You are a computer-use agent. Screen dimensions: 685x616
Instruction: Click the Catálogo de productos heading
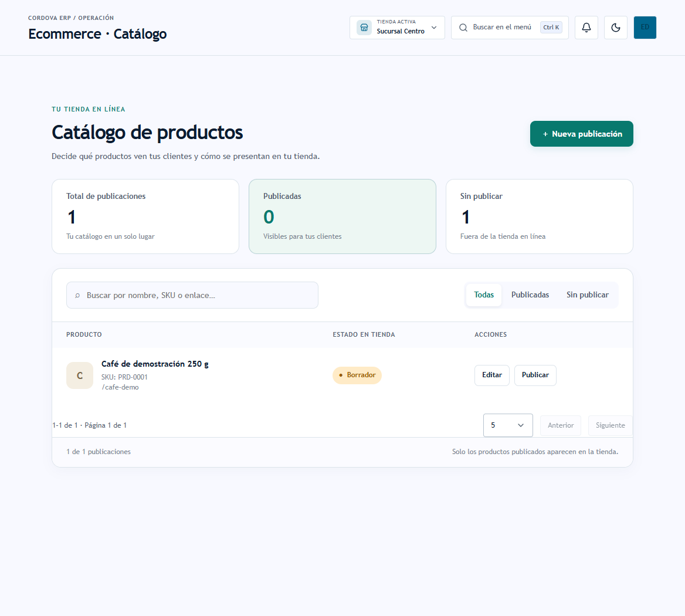147,133
